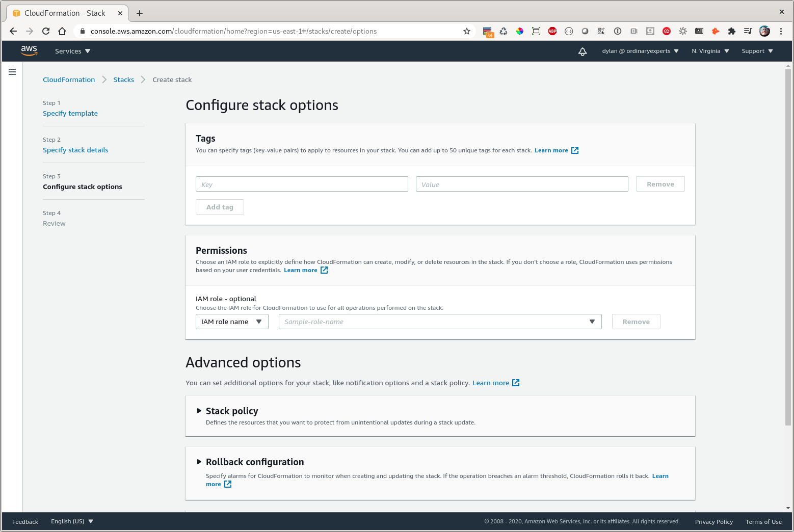Screen dimensions: 794x532
Task: Click the browser address bar URL
Action: pyautogui.click(x=233, y=31)
